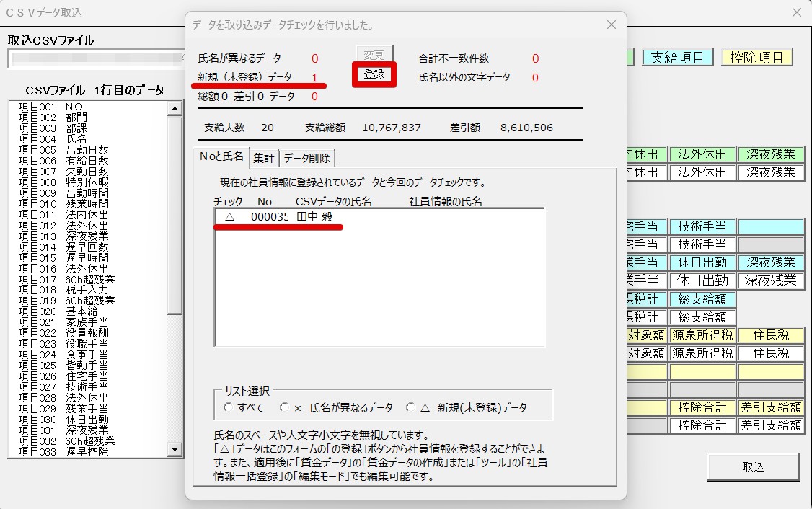
Task: Close the CSVデータ取込 window
Action: pyautogui.click(x=797, y=12)
